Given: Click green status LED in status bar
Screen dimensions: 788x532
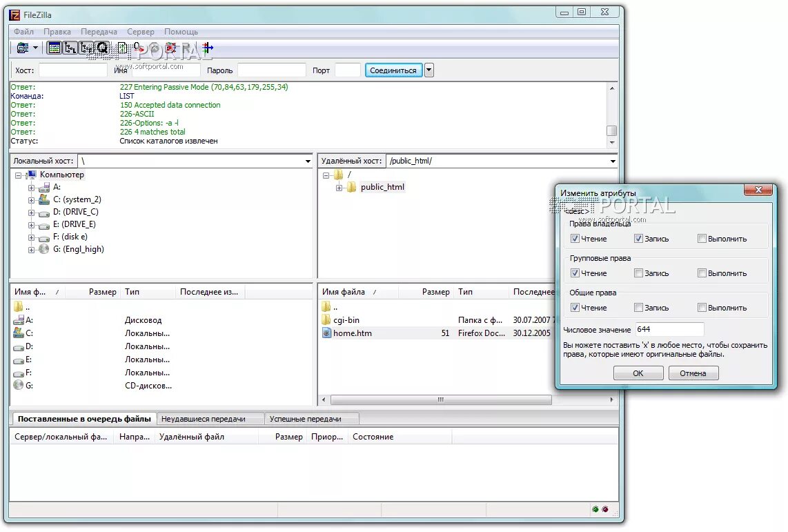Looking at the screenshot, I should tap(595, 509).
